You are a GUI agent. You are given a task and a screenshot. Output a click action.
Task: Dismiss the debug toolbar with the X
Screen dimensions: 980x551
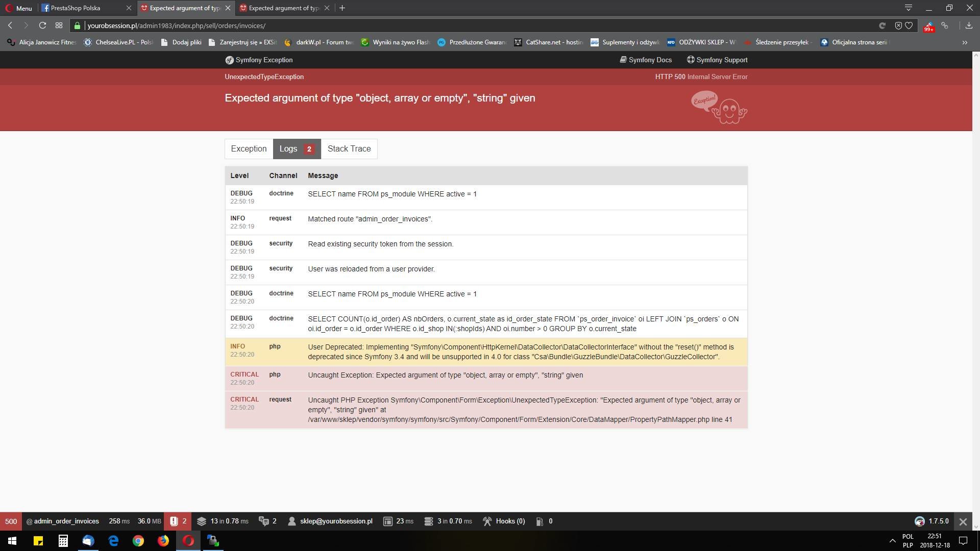pyautogui.click(x=963, y=521)
